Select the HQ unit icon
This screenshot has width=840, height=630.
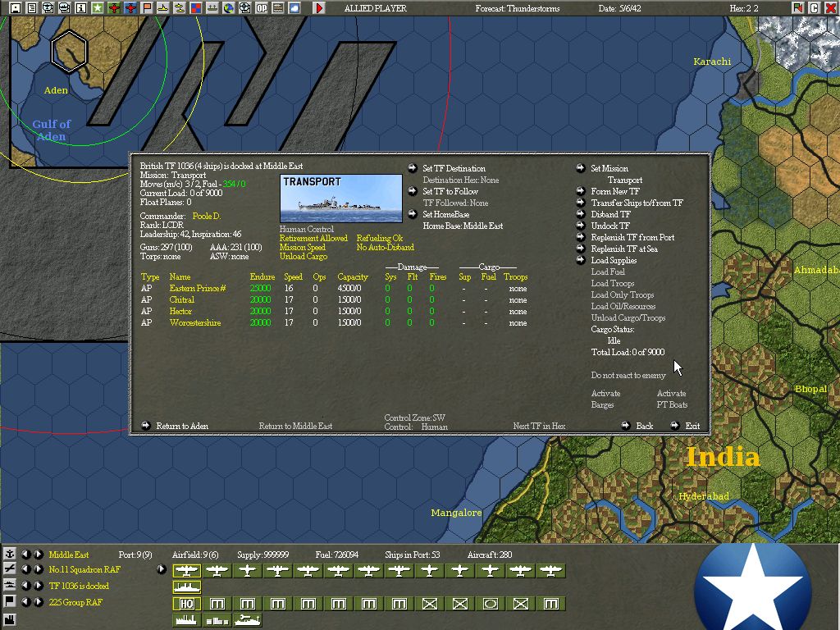point(186,604)
